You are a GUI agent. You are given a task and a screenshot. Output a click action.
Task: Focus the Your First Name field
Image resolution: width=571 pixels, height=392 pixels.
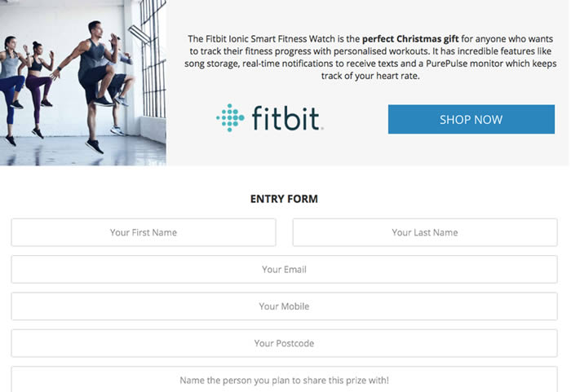point(144,232)
